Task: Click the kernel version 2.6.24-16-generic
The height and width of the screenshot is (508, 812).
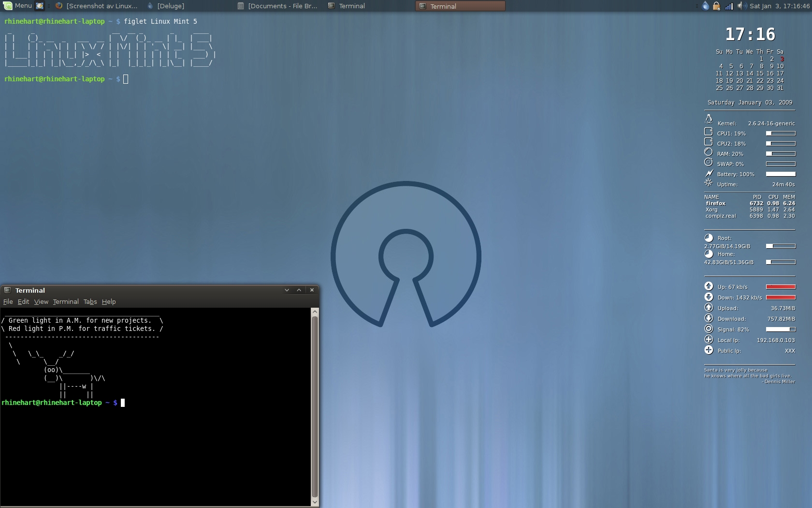Action: (771, 123)
